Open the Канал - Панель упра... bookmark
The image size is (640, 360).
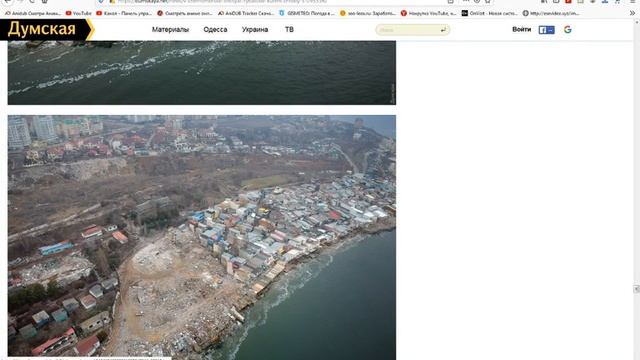click(x=124, y=13)
